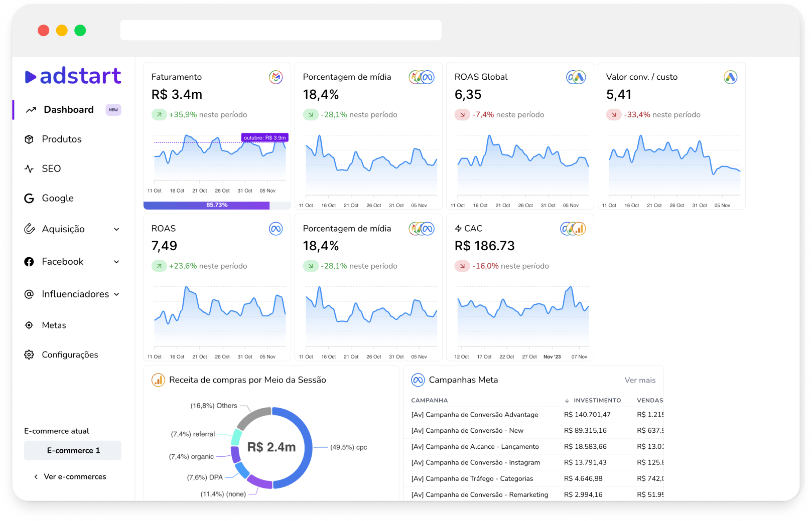This screenshot has height=521, width=812.
Task: Open the Dashboard menu item
Action: [x=69, y=110]
